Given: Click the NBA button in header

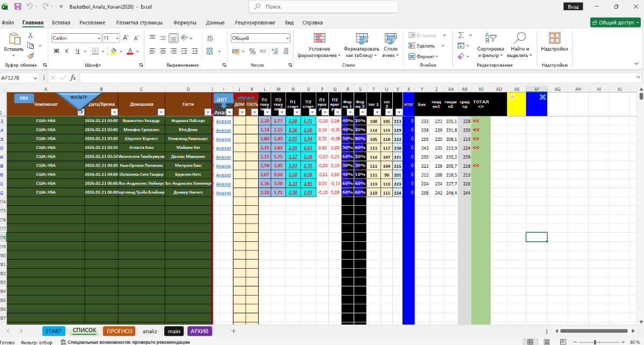Looking at the screenshot, I should tap(24, 98).
